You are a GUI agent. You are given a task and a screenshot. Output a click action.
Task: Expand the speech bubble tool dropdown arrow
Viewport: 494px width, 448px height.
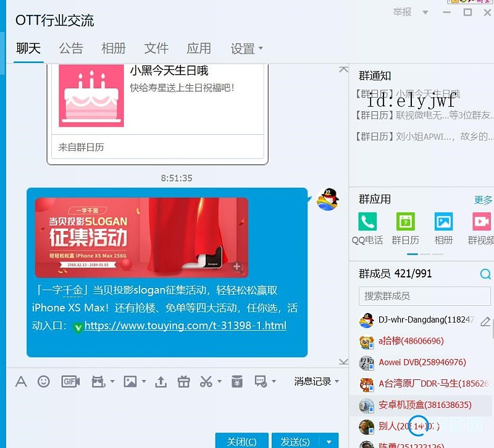click(274, 381)
